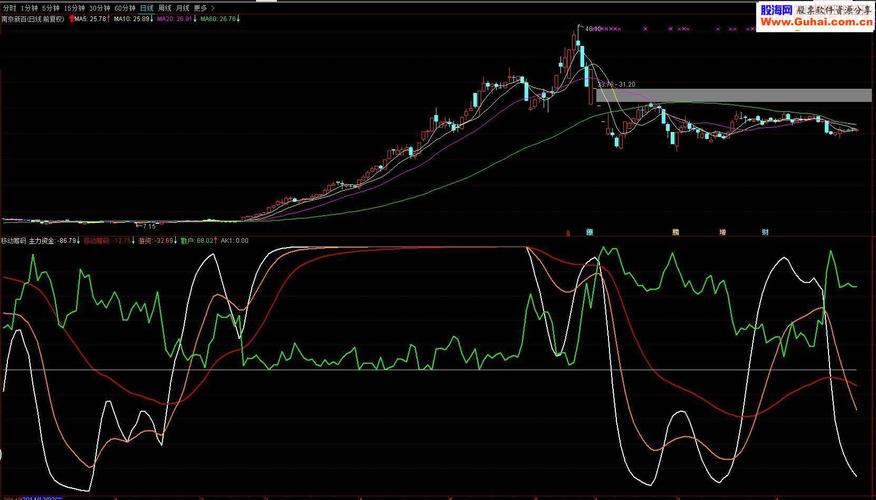
Task: Select the 15分钟 period tab
Action: pyautogui.click(x=74, y=8)
